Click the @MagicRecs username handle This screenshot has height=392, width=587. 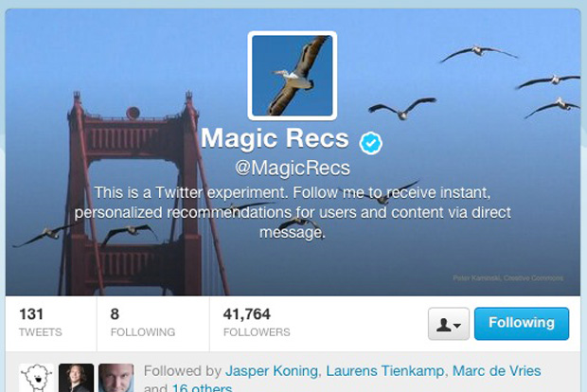tap(293, 169)
